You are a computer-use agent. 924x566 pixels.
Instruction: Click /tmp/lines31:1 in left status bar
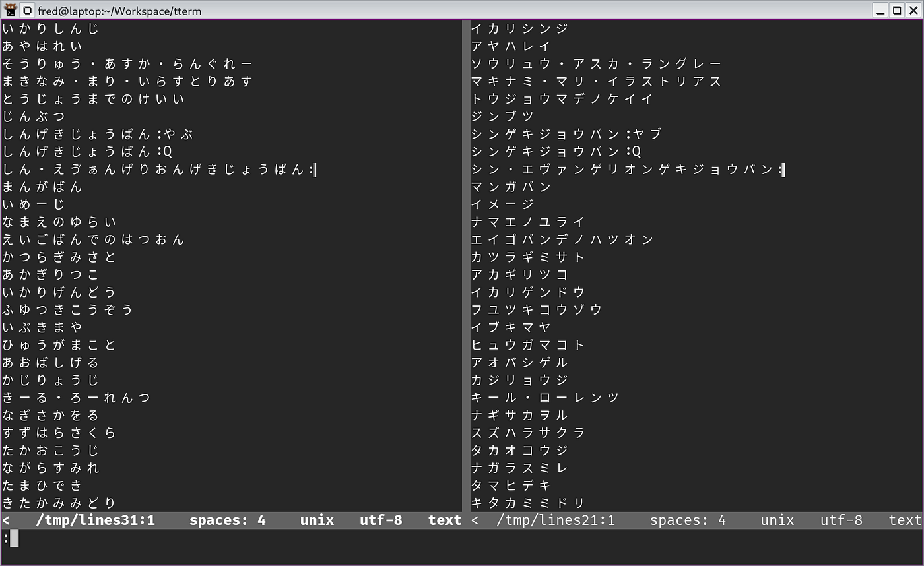click(95, 520)
